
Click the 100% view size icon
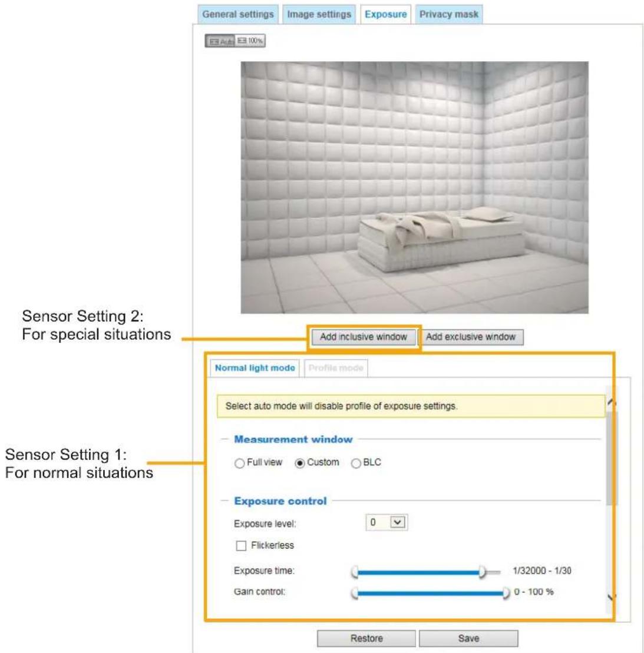250,41
